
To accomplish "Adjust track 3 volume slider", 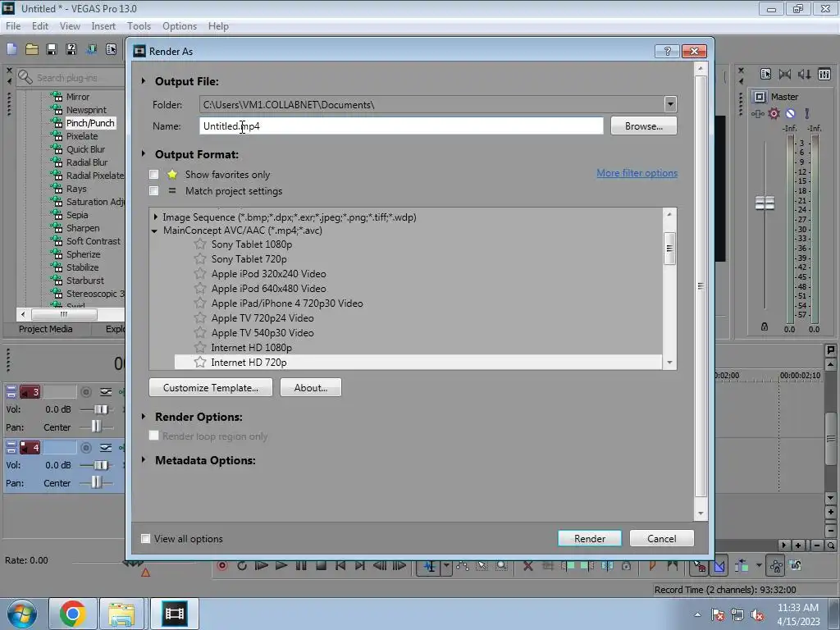I will [100, 409].
